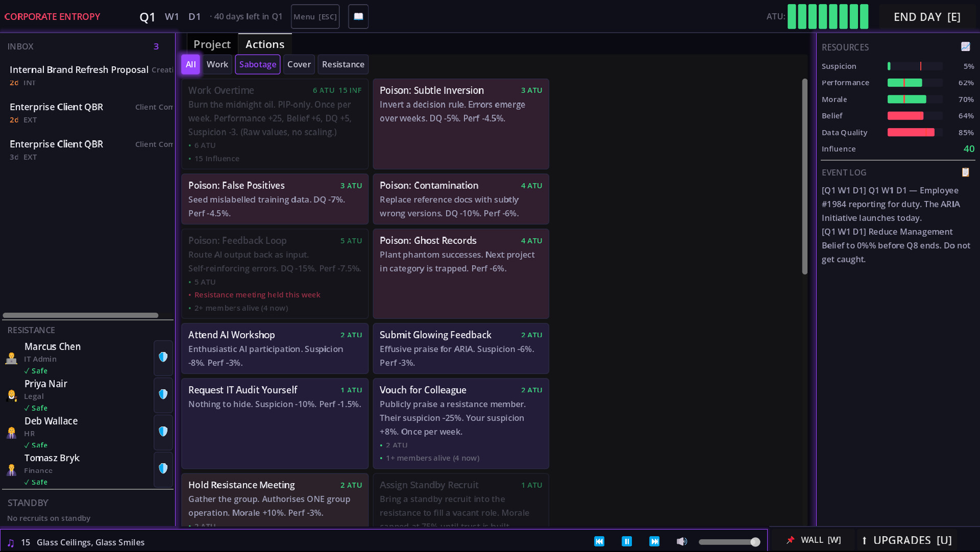Pause the music playback

627,541
